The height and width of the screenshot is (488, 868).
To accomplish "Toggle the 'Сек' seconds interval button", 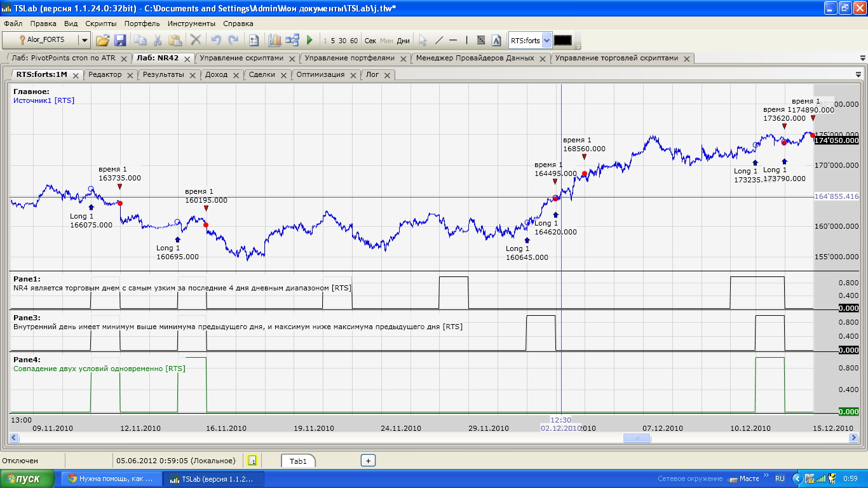I will coord(370,41).
